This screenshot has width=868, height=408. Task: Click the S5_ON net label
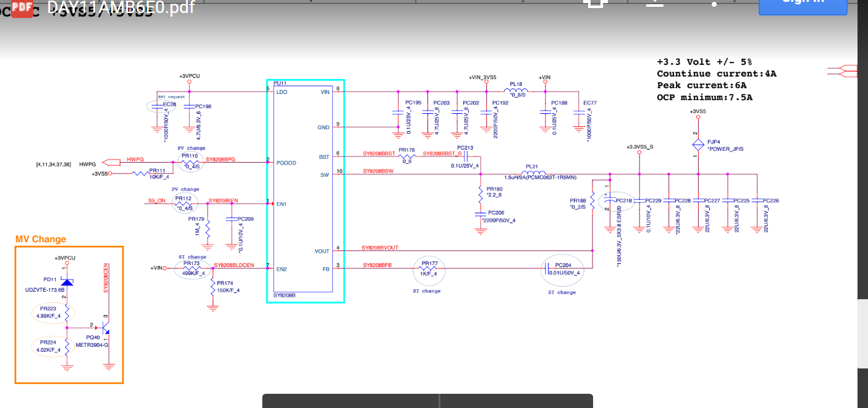pyautogui.click(x=156, y=201)
